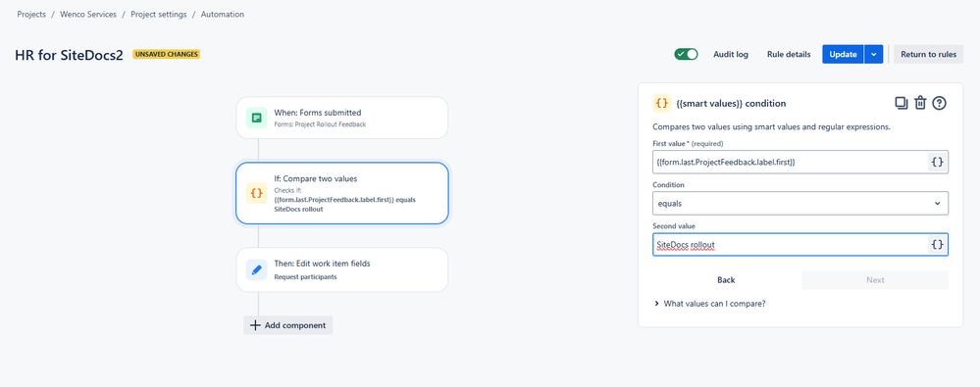Click the duplicate component icon
The width and height of the screenshot is (980, 387).
coord(901,103)
